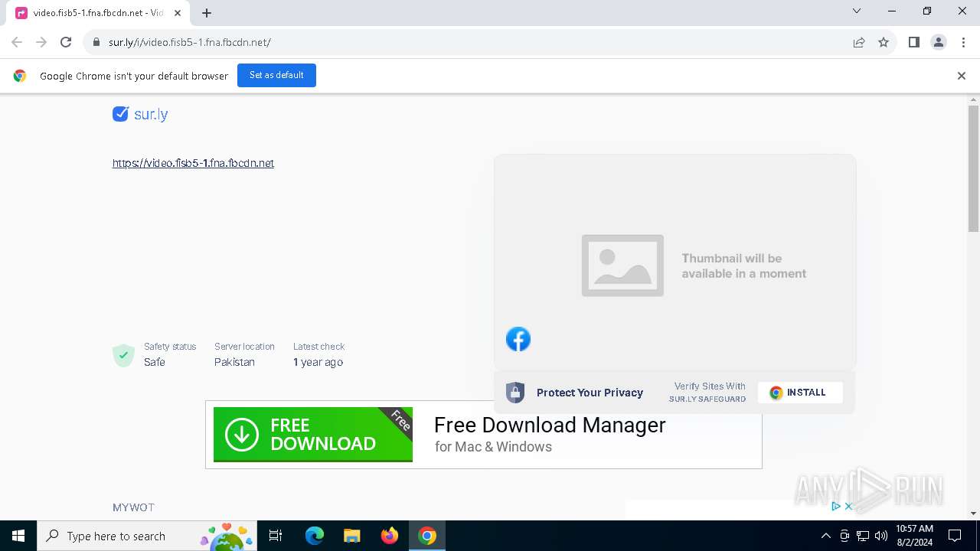This screenshot has height=551, width=980.
Task: Click the sur.ly logo
Action: click(x=140, y=114)
